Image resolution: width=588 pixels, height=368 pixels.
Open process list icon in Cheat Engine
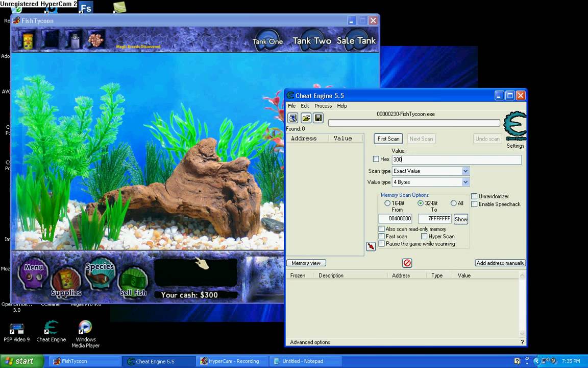click(293, 118)
